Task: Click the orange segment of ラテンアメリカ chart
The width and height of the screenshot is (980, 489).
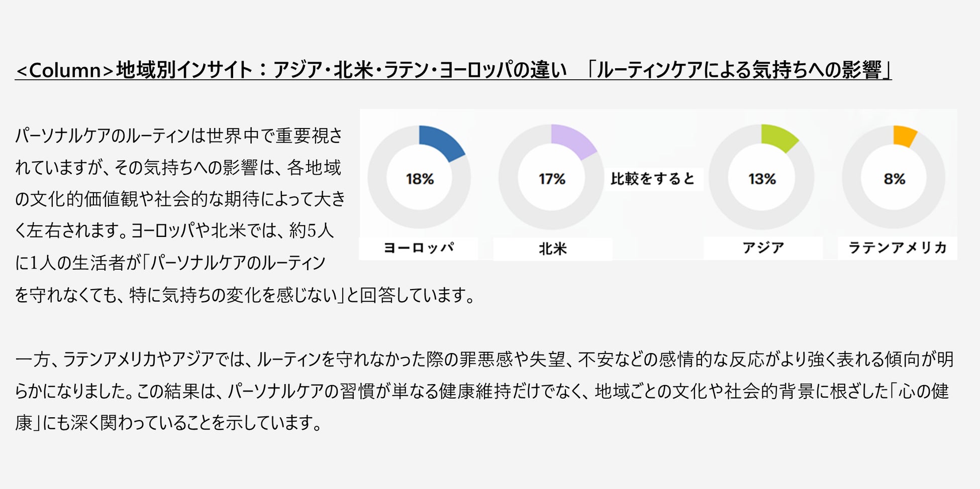Action: coord(905,136)
